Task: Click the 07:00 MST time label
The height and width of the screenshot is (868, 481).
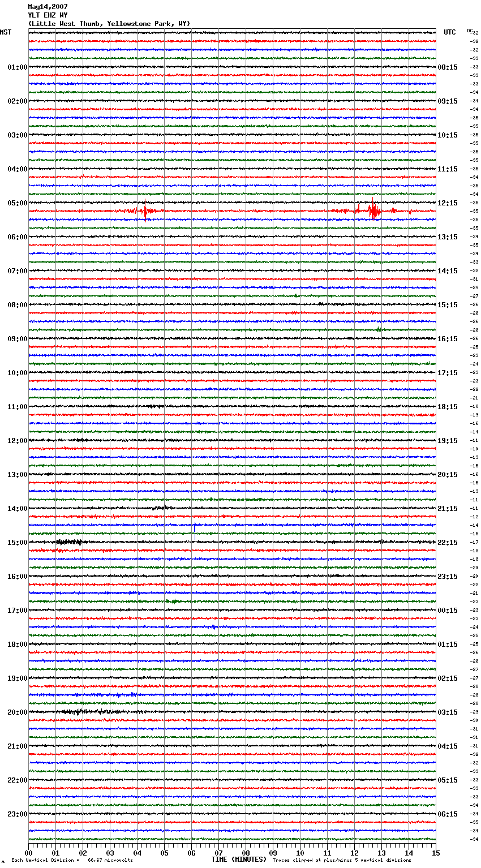Action: pos(18,271)
